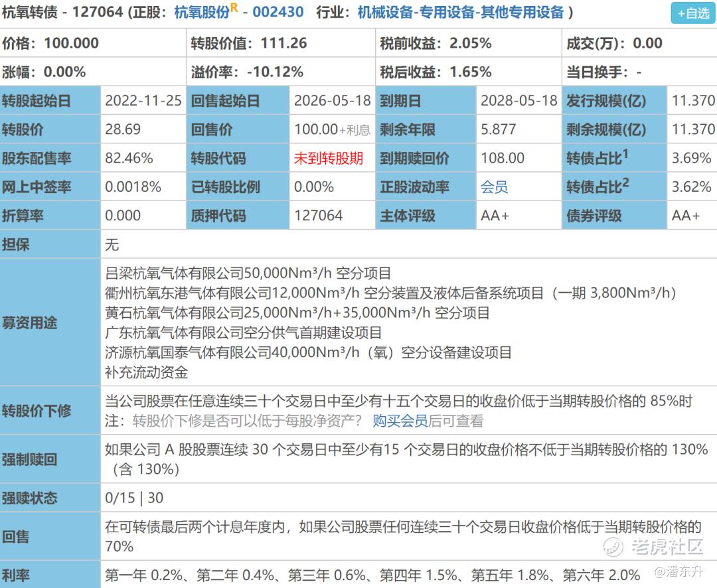This screenshot has height=588, width=717.
Task: Click the 100.00+利息 value
Action: click(x=332, y=129)
